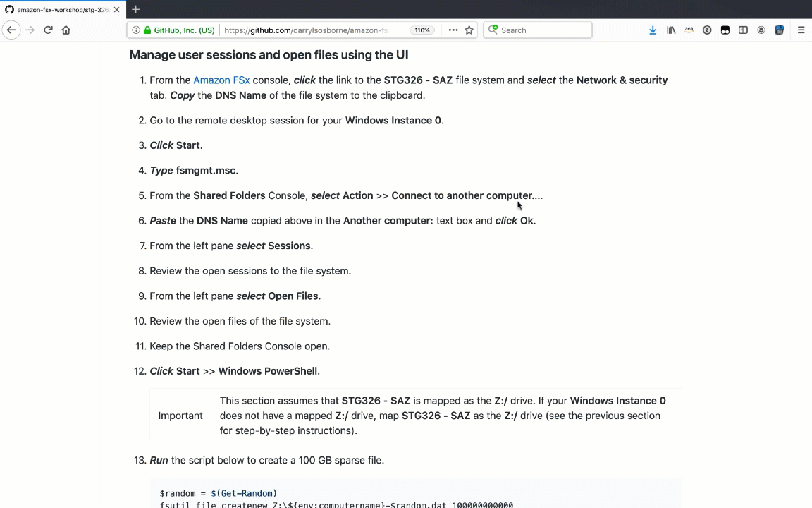The height and width of the screenshot is (508, 812).
Task: Click 'Windows PowerShell' in step 12
Action: [268, 371]
